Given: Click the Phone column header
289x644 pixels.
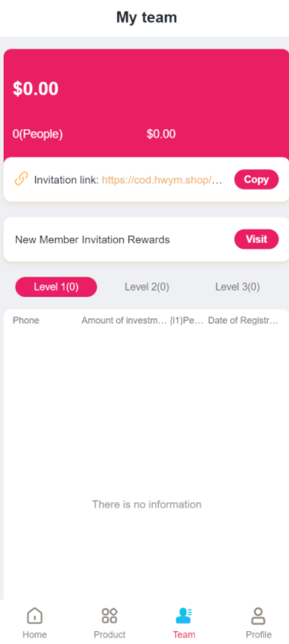Looking at the screenshot, I should point(26,320).
